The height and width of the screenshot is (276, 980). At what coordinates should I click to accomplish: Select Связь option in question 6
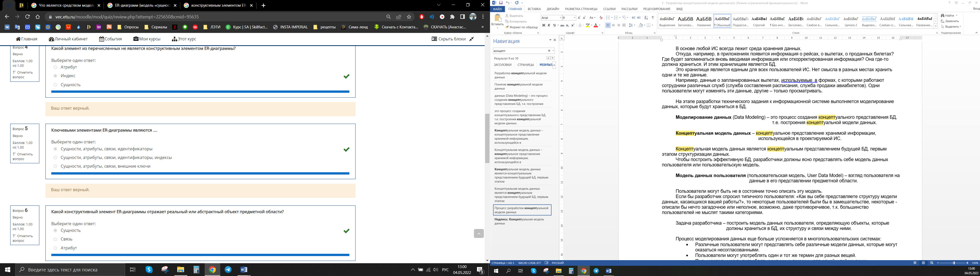point(55,239)
